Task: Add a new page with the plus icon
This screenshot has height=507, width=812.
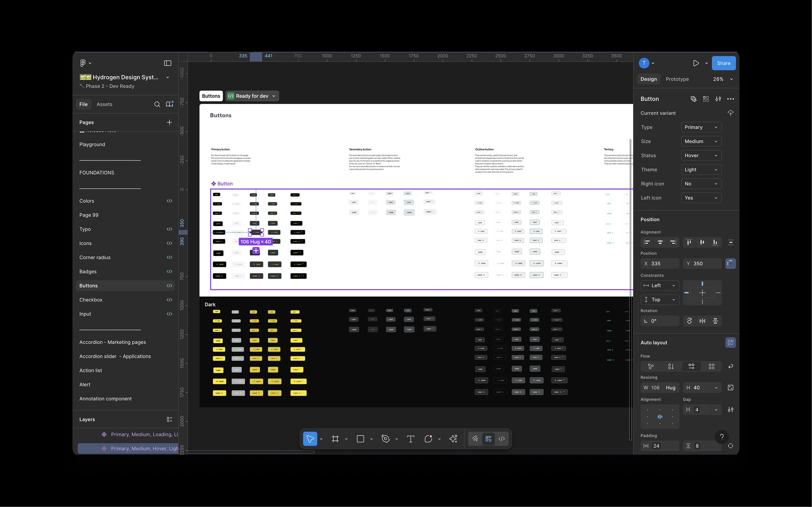Action: 169,122
